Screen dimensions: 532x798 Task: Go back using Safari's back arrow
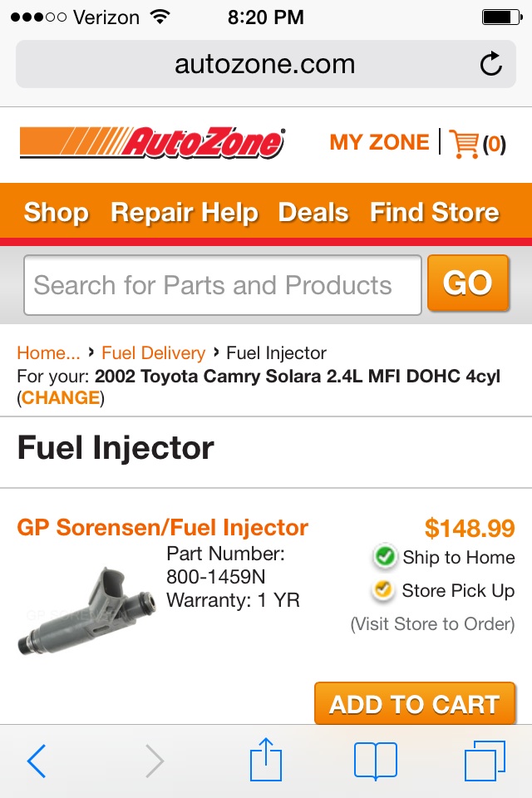36,761
